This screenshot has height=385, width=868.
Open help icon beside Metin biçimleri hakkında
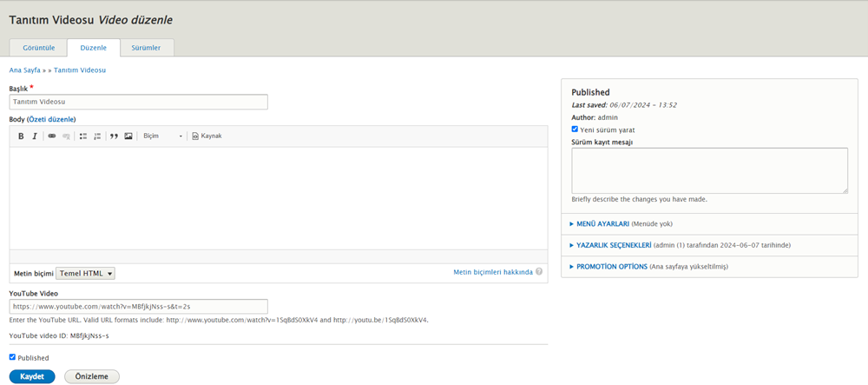tap(539, 272)
